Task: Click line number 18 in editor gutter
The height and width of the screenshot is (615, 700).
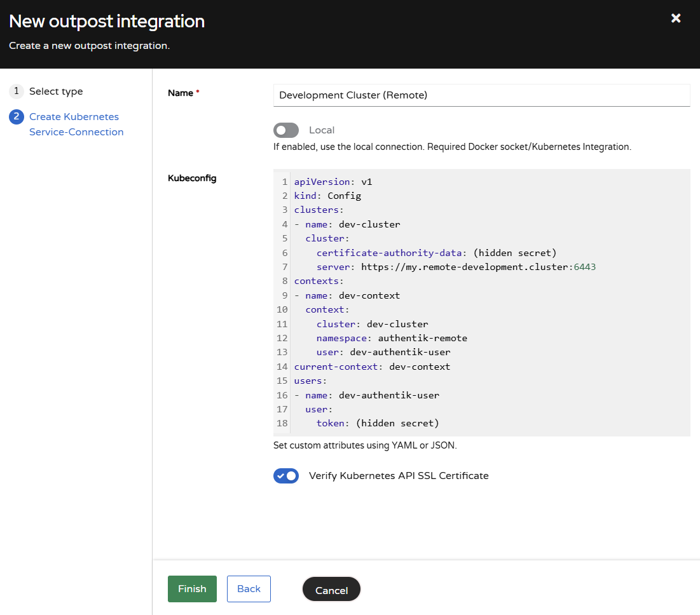Action: pyautogui.click(x=282, y=423)
